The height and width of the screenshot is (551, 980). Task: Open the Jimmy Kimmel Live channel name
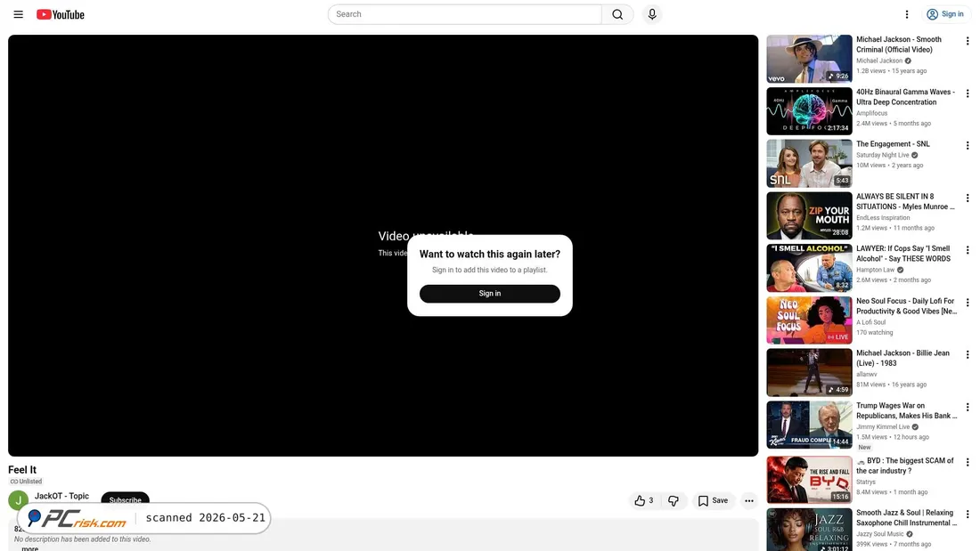883,426
